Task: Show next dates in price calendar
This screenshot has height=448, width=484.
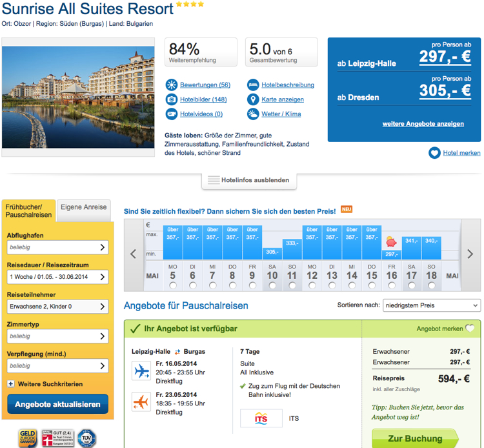Action: (470, 254)
